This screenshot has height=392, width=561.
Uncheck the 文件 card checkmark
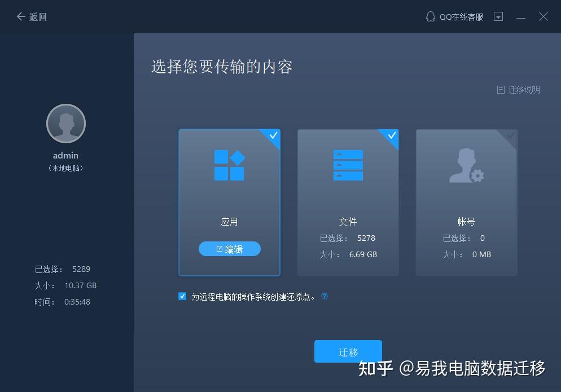(x=392, y=135)
